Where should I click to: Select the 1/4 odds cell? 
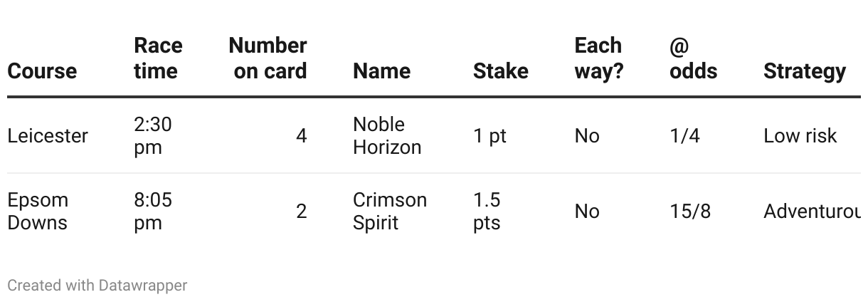(684, 136)
